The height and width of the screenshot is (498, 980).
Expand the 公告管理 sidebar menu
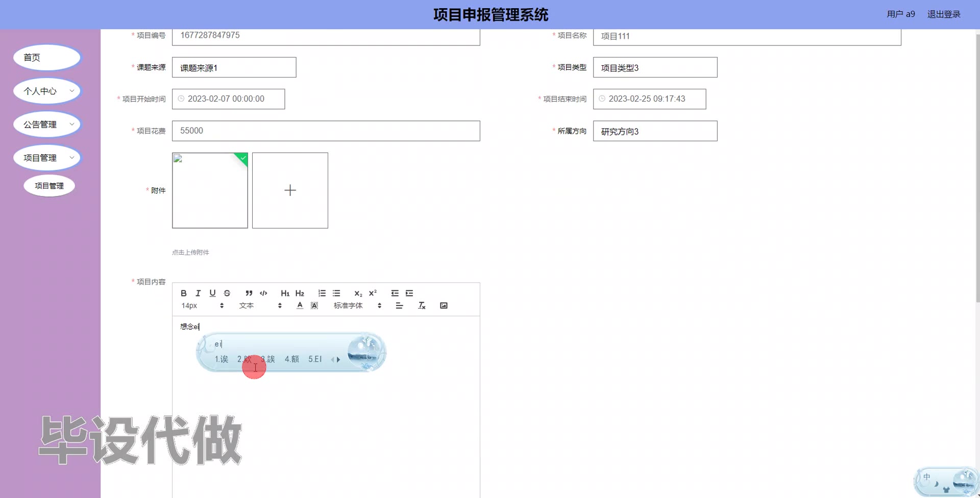pyautogui.click(x=47, y=124)
